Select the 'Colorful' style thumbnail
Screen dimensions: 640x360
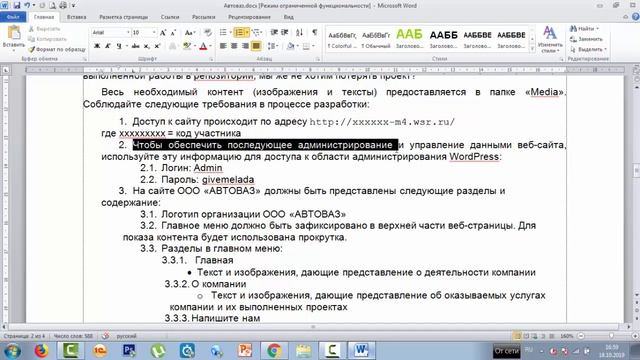coord(342,40)
